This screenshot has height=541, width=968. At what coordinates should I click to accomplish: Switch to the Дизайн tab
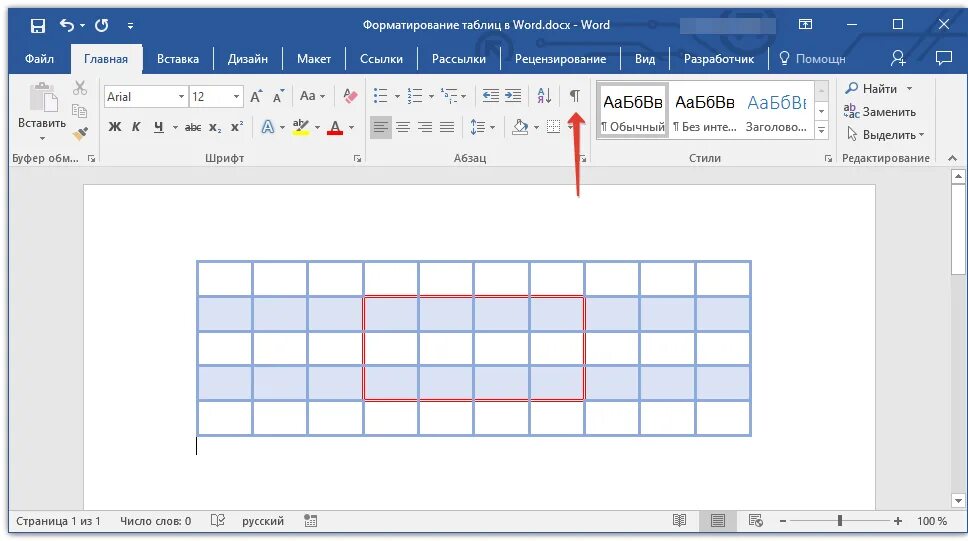point(248,59)
